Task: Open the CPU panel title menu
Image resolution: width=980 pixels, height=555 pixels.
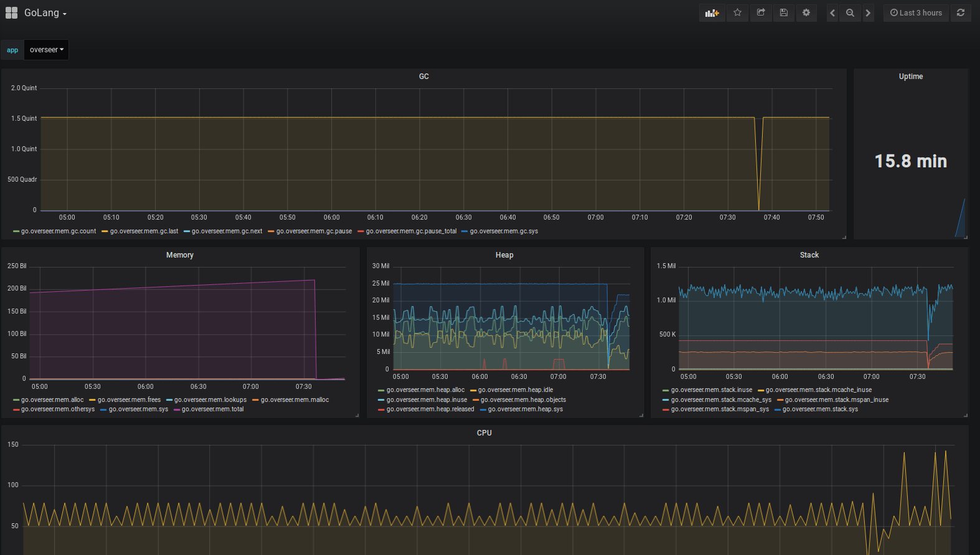Action: (484, 433)
